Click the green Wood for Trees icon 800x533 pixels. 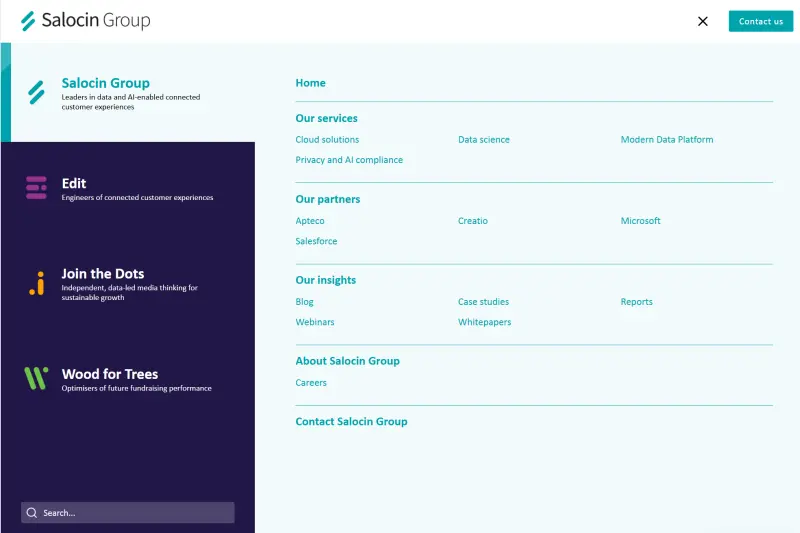coord(36,378)
